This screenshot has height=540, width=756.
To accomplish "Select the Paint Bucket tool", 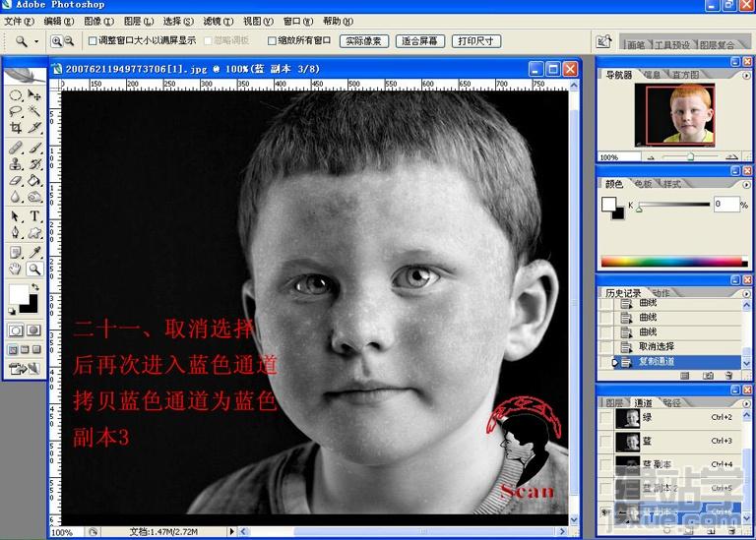I will point(33,181).
